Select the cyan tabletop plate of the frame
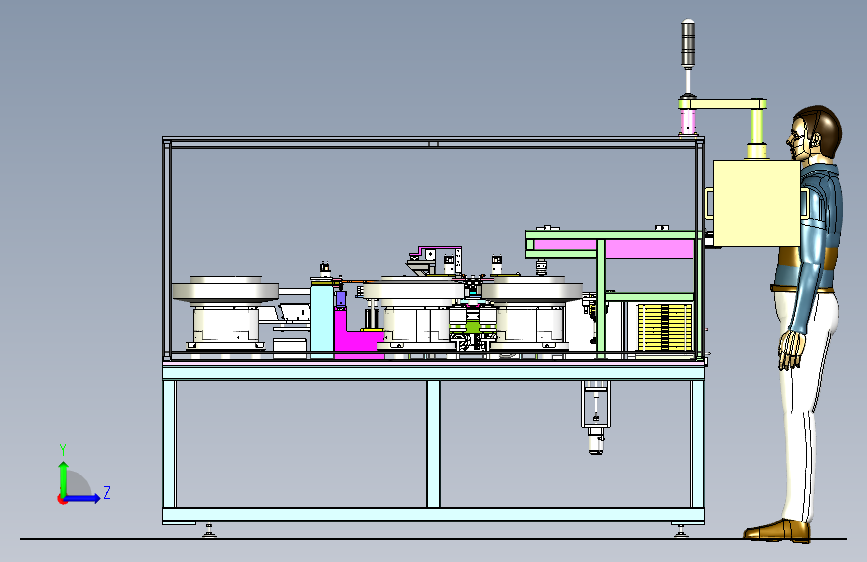This screenshot has width=867, height=562. point(433,371)
